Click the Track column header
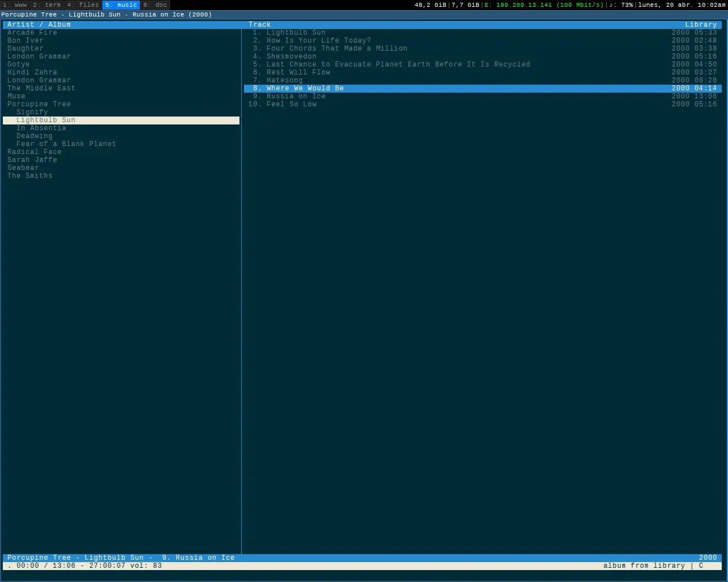The height and width of the screenshot is (582, 728). point(260,25)
